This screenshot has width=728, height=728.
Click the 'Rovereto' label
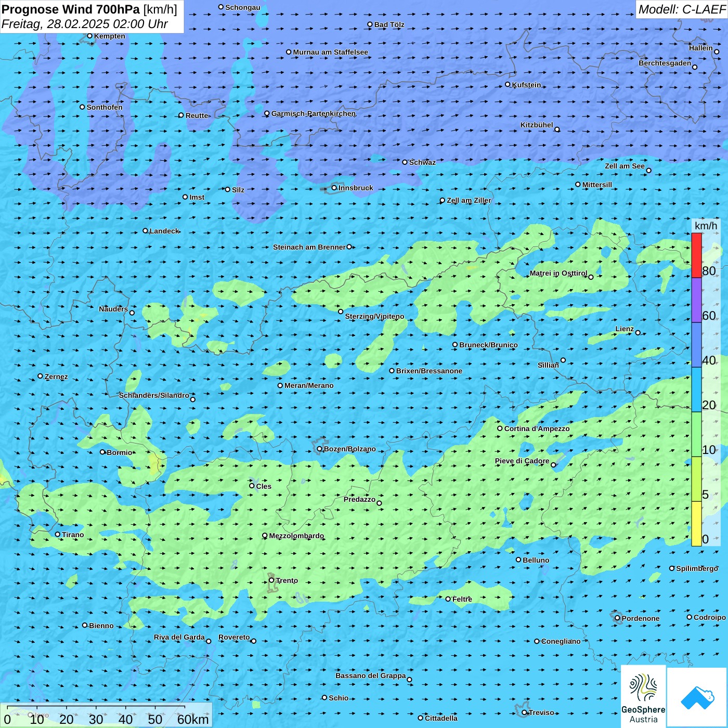[234, 637]
